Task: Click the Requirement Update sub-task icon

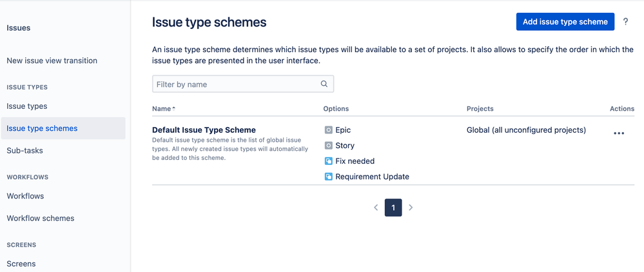Action: click(328, 177)
